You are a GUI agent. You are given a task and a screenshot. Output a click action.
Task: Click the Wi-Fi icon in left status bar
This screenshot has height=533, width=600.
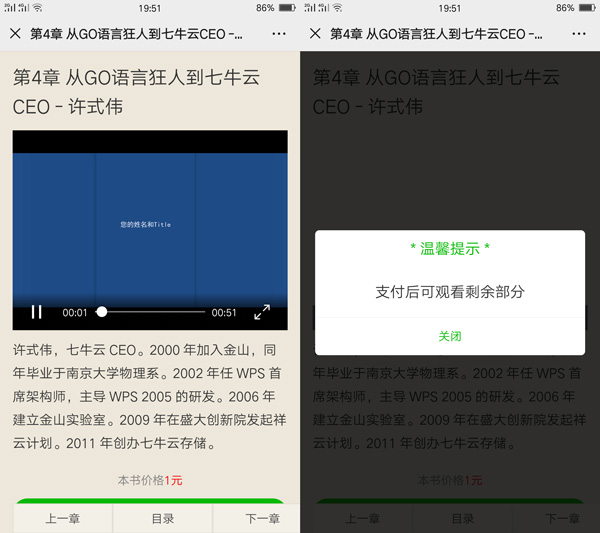click(x=38, y=7)
